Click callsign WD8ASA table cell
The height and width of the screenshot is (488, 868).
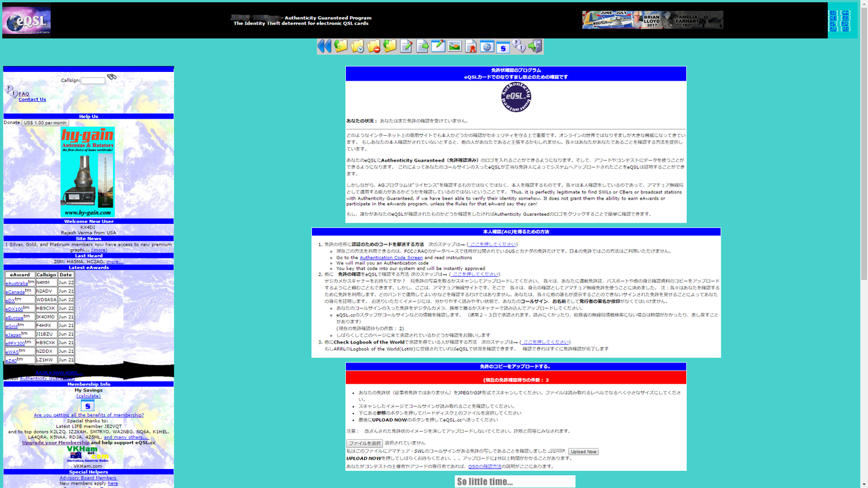pyautogui.click(x=46, y=300)
